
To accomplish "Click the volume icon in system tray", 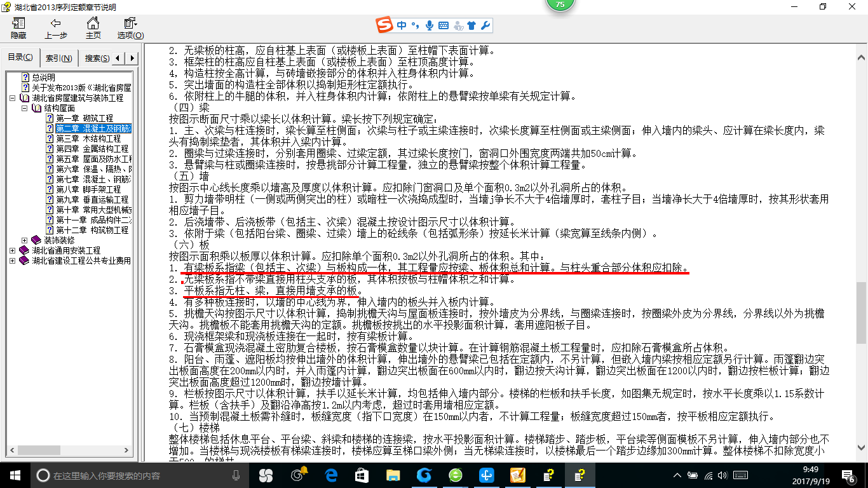I will coord(724,475).
